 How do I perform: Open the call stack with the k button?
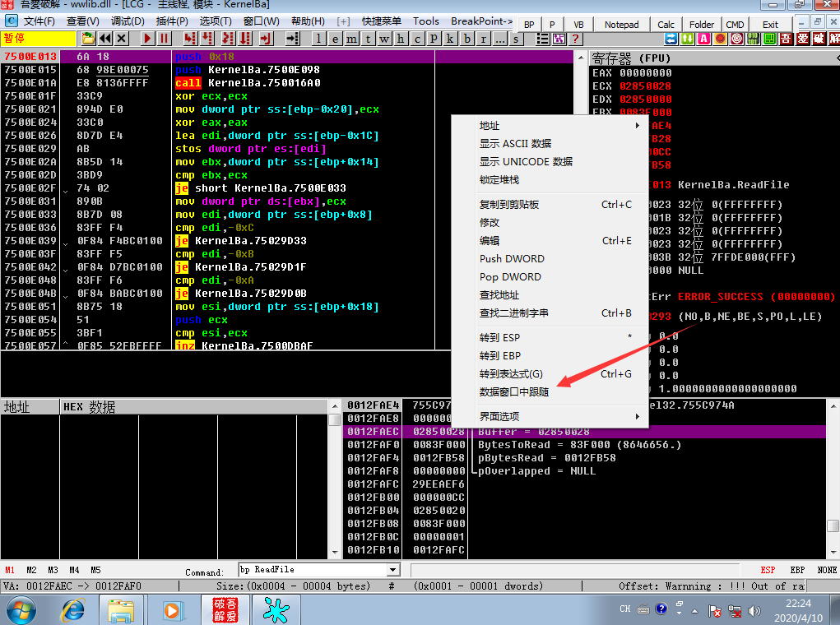(x=451, y=39)
